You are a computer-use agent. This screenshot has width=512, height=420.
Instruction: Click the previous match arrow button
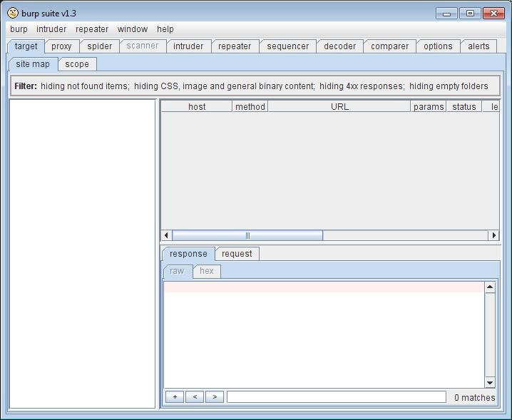pyautogui.click(x=194, y=397)
